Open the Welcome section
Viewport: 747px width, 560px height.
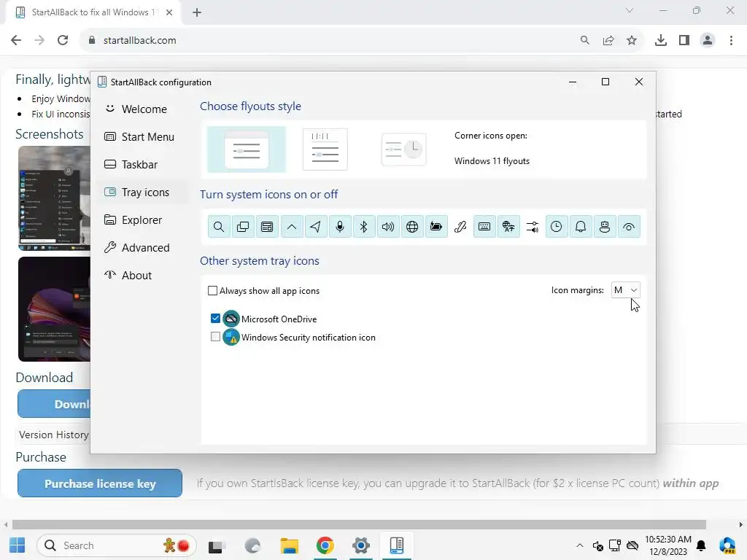pos(144,109)
